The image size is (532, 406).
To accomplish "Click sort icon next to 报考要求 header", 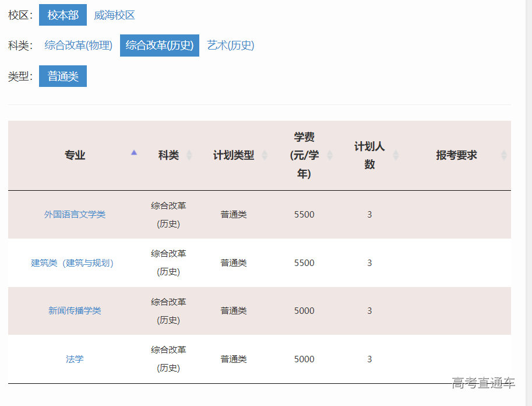I will click(x=504, y=155).
